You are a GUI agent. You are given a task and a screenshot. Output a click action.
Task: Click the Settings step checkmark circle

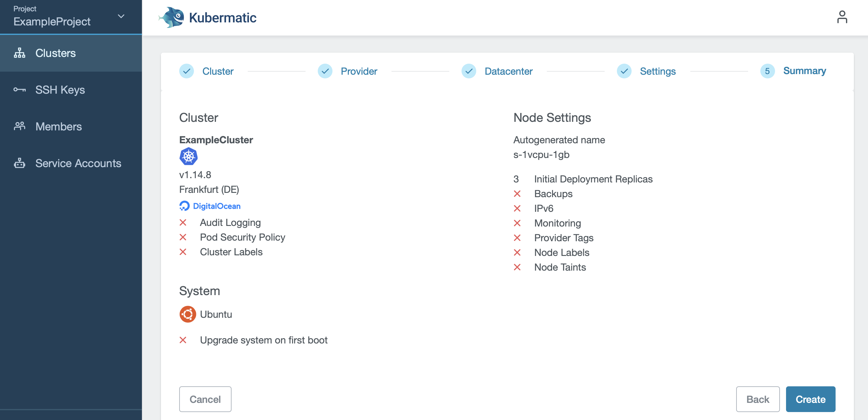pos(624,71)
